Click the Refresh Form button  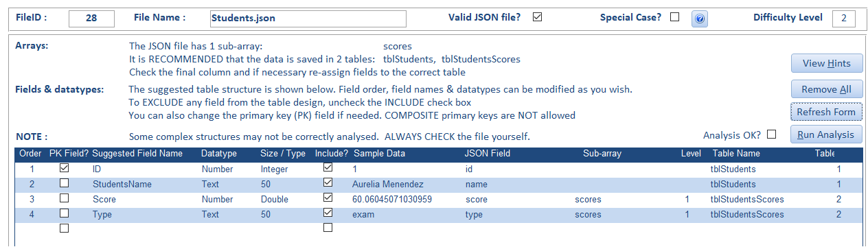click(x=826, y=112)
